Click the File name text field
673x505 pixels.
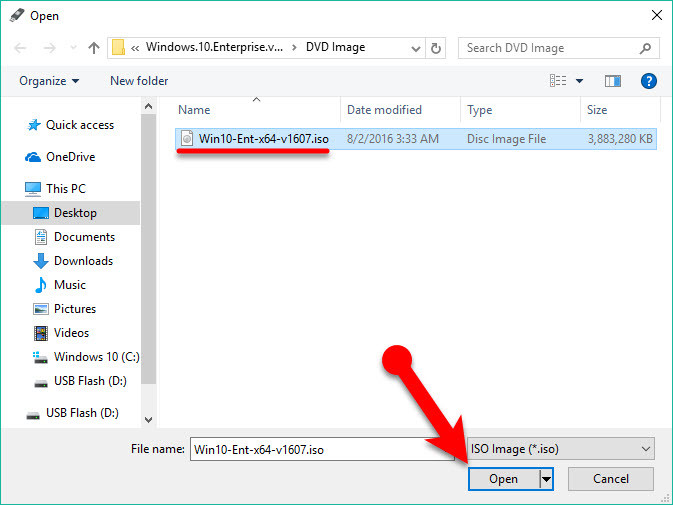click(322, 449)
